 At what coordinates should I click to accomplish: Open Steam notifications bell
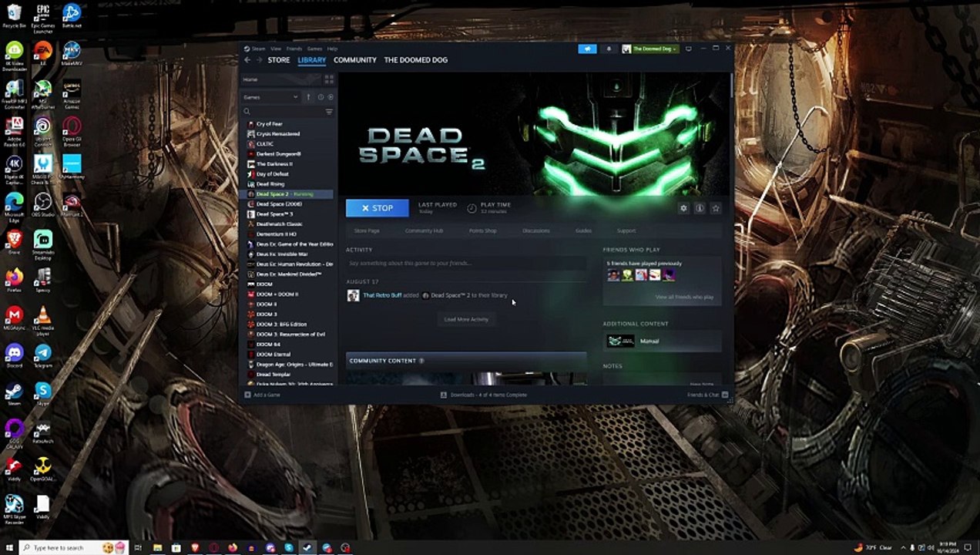tap(609, 49)
